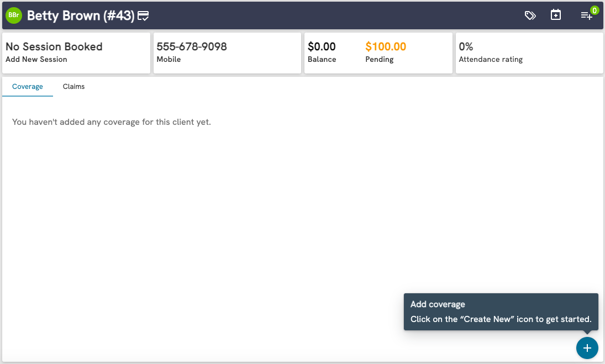
Task: Click the no coverage added message
Action: point(112,122)
